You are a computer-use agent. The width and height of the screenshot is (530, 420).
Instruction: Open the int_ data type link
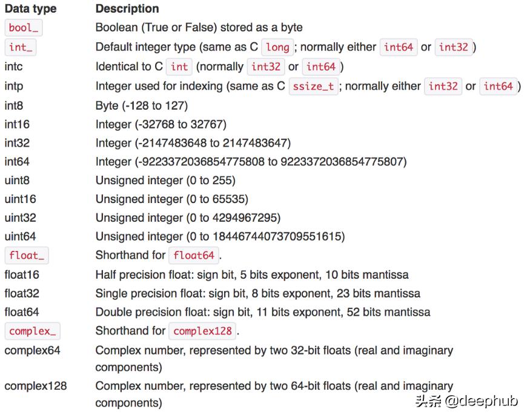click(x=21, y=47)
